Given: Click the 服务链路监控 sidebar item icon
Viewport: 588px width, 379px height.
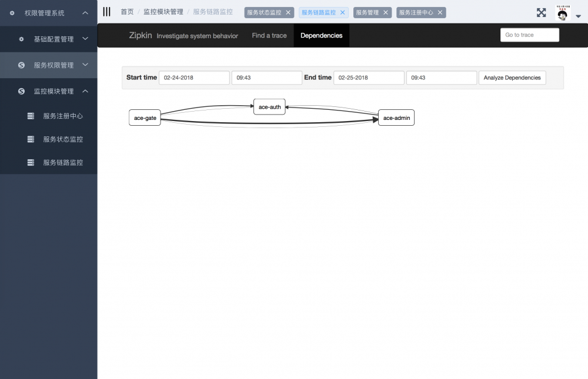Looking at the screenshot, I should pos(31,162).
